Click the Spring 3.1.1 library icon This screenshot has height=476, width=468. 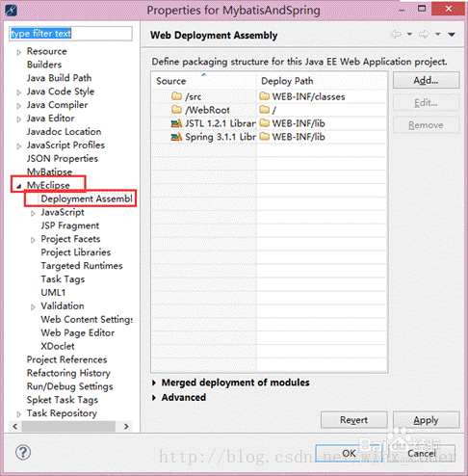pos(176,137)
